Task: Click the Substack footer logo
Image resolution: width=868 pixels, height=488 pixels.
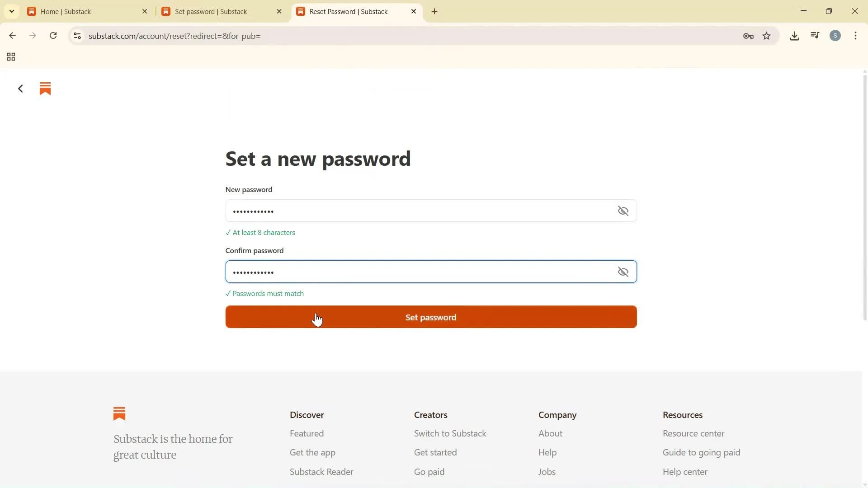Action: click(119, 413)
